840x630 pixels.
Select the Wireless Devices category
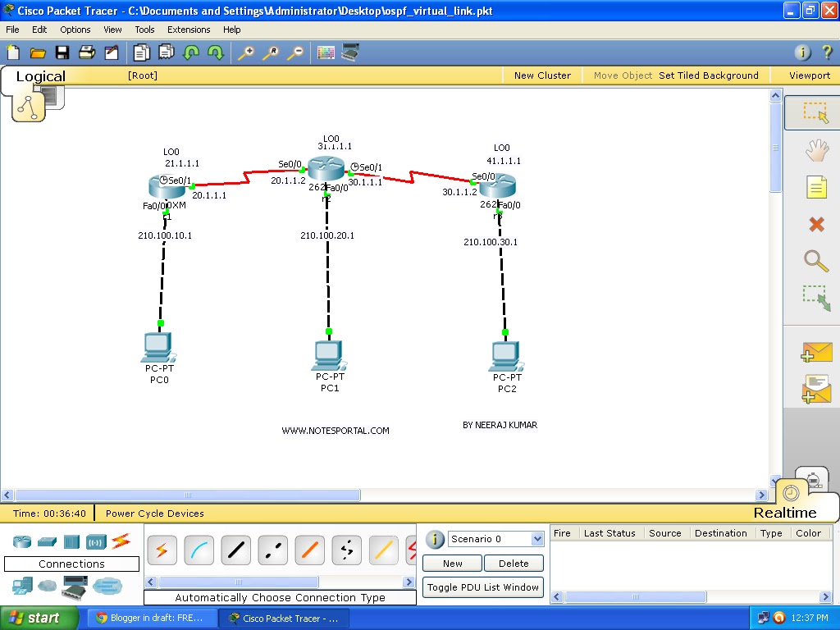pyautogui.click(x=97, y=541)
